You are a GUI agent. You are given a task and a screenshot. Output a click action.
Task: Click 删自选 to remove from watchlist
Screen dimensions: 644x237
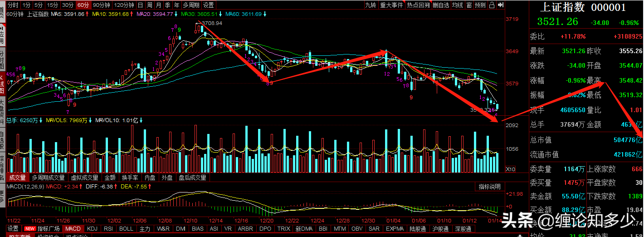click(x=441, y=5)
